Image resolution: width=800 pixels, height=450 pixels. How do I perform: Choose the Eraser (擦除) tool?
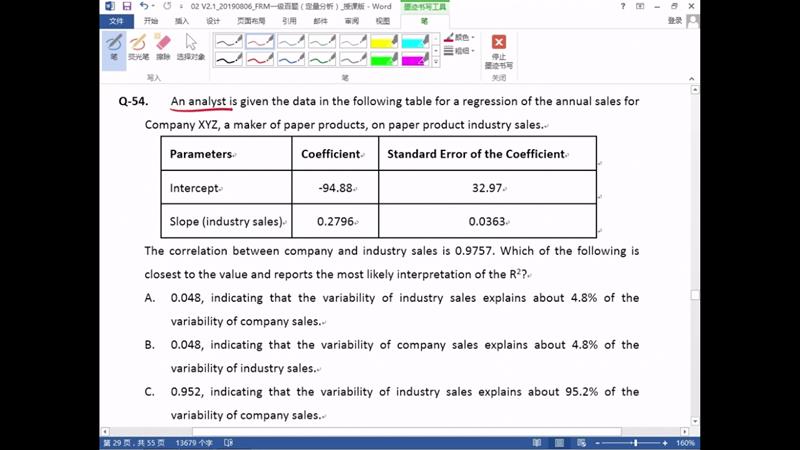pos(163,47)
